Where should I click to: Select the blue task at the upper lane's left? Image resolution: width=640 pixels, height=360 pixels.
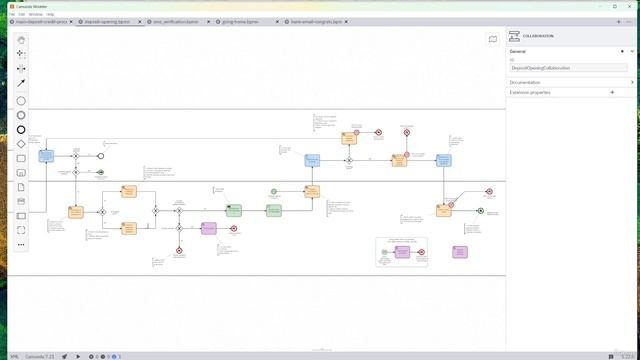click(x=46, y=156)
